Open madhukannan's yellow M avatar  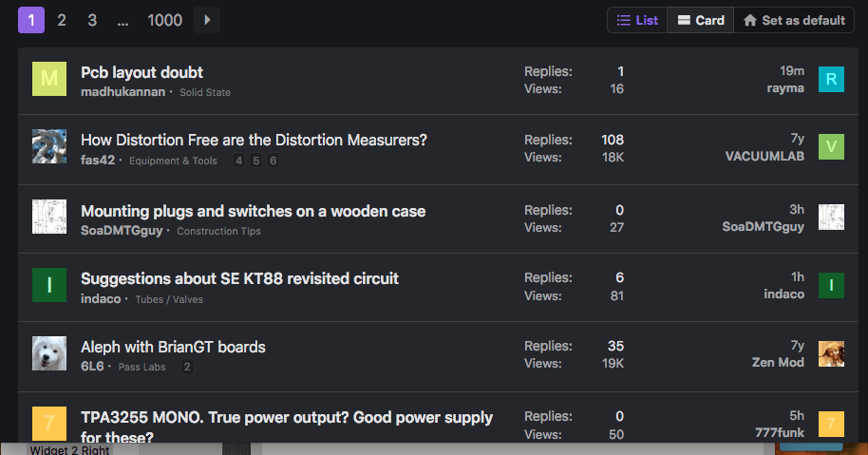click(49, 79)
